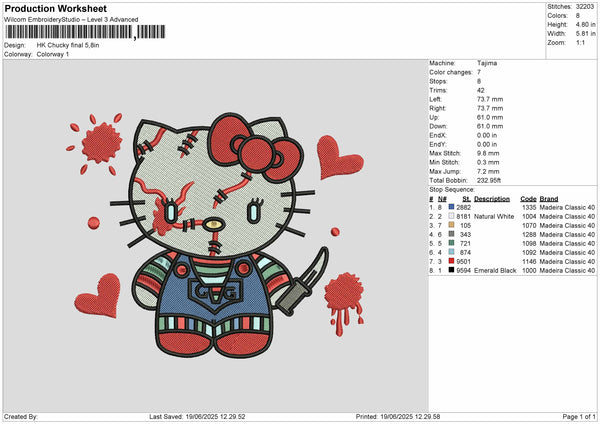Image resolution: width=600 pixels, height=424 pixels.
Task: Click the Stop Sequence heading
Action: pos(452,189)
